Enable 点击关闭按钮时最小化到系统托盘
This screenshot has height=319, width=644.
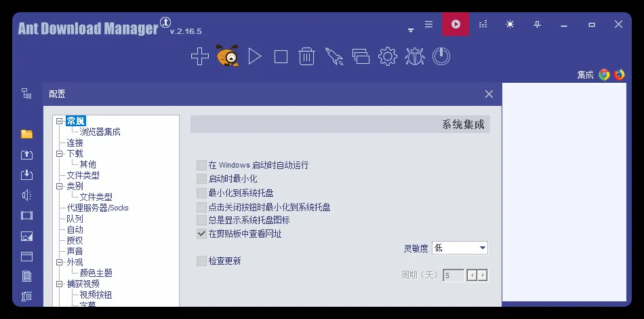point(201,207)
